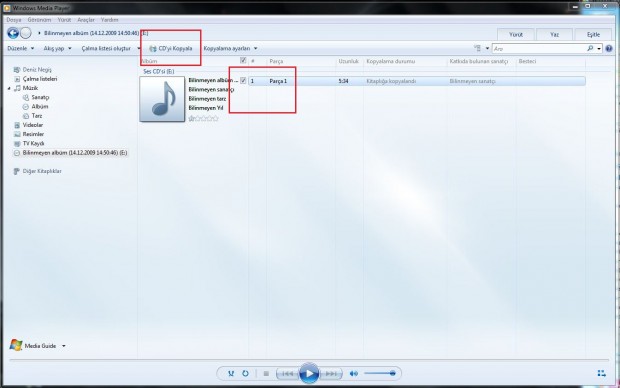Mute the speaker volume icon
The image size is (620, 388).
[353, 373]
